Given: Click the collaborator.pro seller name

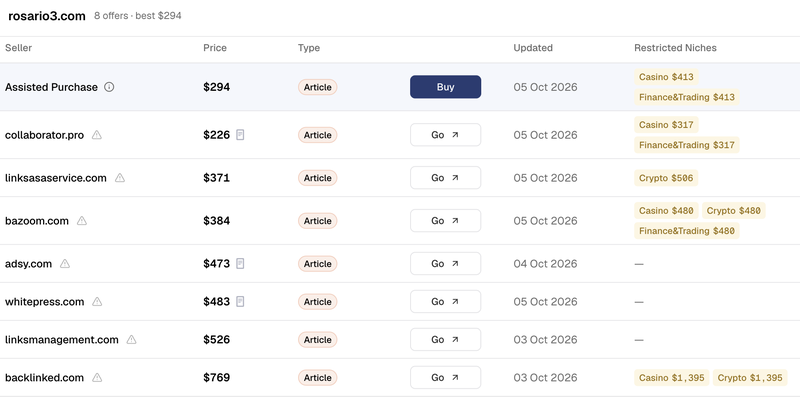Looking at the screenshot, I should point(44,135).
